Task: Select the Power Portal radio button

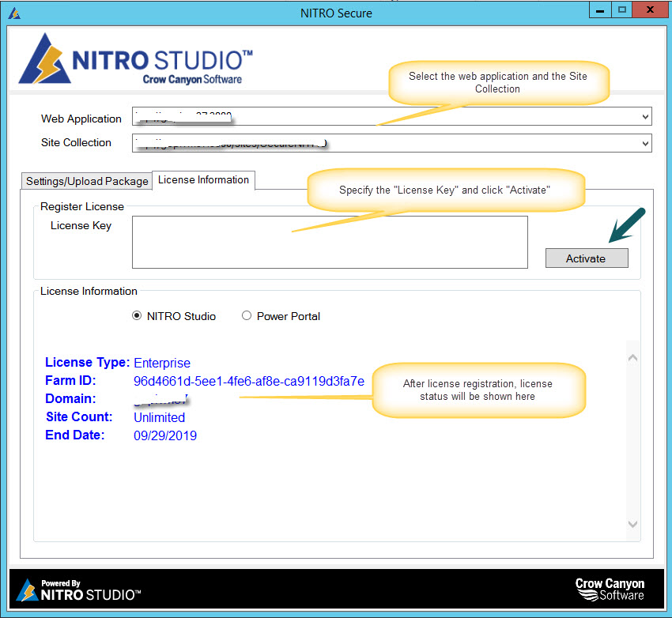Action: pos(246,315)
